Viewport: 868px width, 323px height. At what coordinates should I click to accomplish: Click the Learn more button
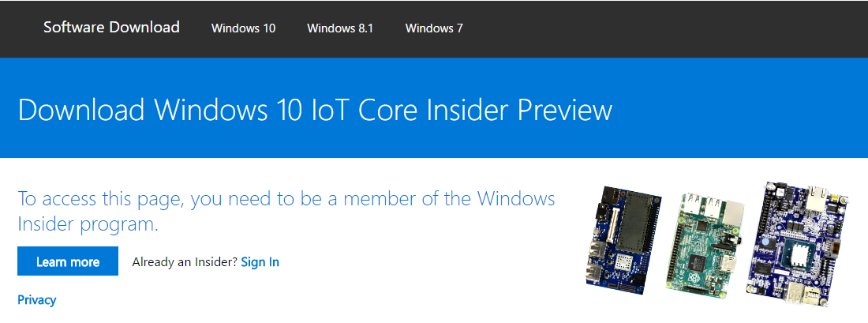[x=68, y=261]
